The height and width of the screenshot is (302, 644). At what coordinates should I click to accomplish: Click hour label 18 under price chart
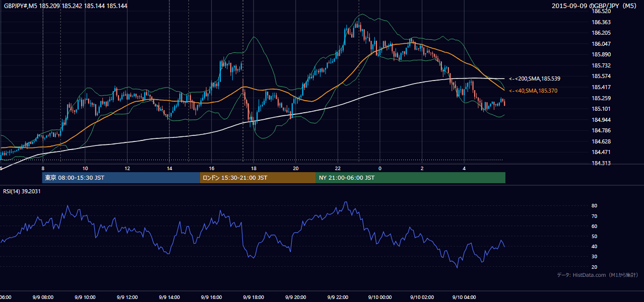(x=253, y=168)
